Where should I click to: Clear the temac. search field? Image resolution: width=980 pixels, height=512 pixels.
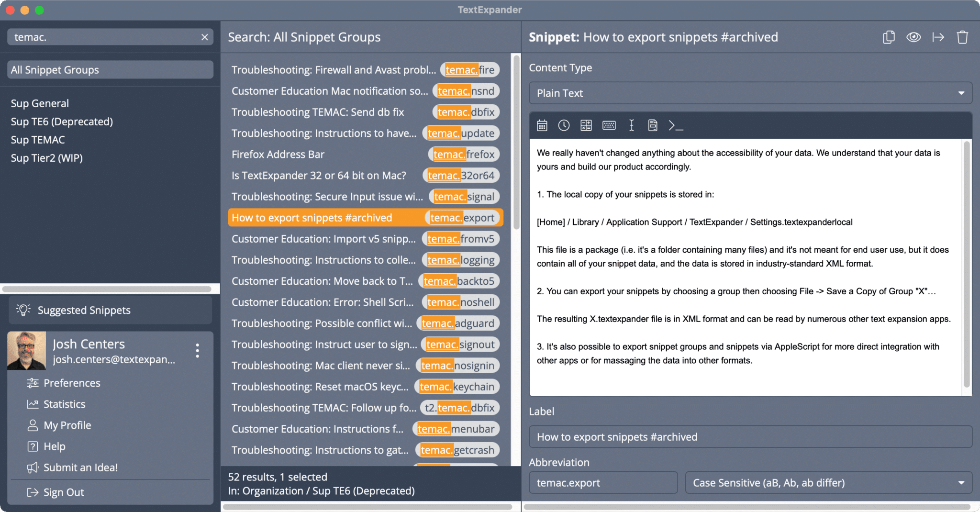(205, 37)
